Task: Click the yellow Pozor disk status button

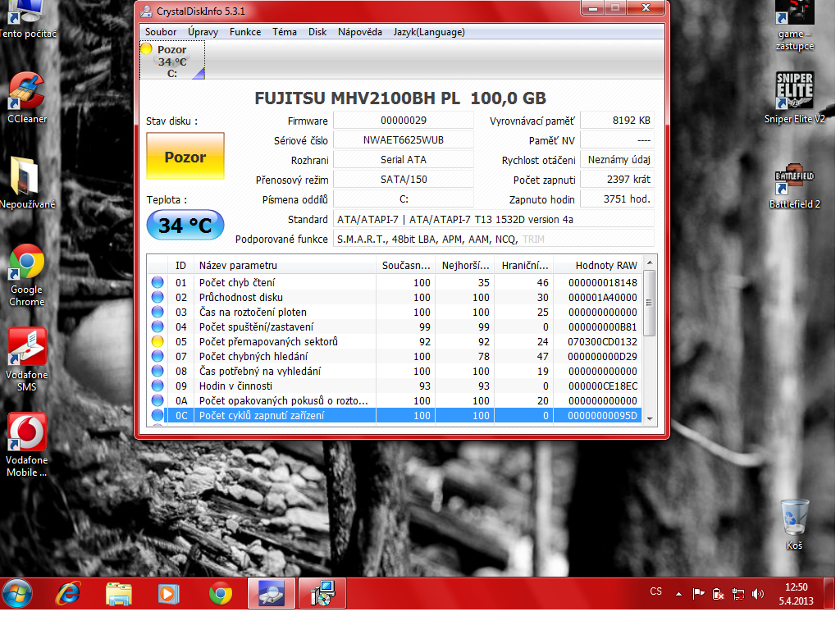Action: click(x=185, y=157)
